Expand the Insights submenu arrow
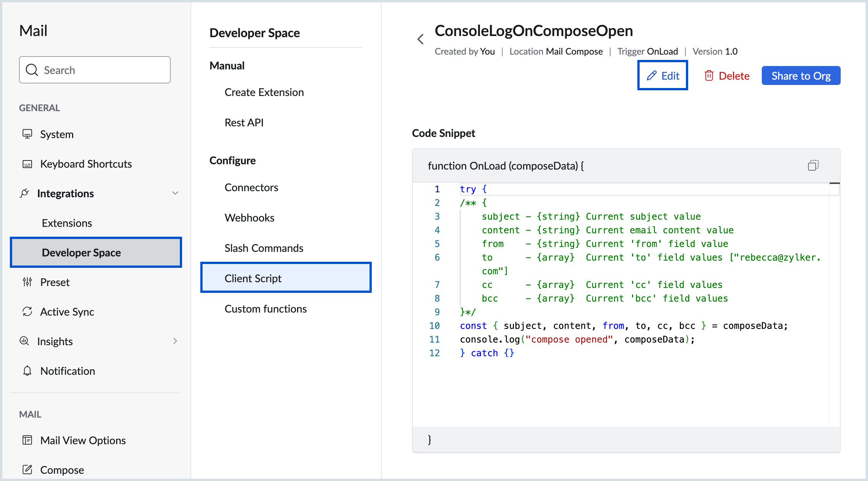Screen dimensions: 868x481 [x=175, y=341]
